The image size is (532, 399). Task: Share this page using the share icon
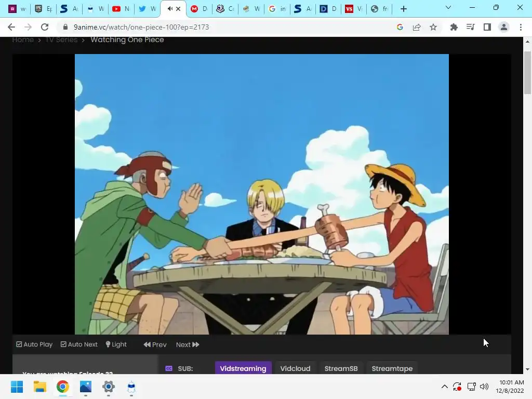[417, 27]
